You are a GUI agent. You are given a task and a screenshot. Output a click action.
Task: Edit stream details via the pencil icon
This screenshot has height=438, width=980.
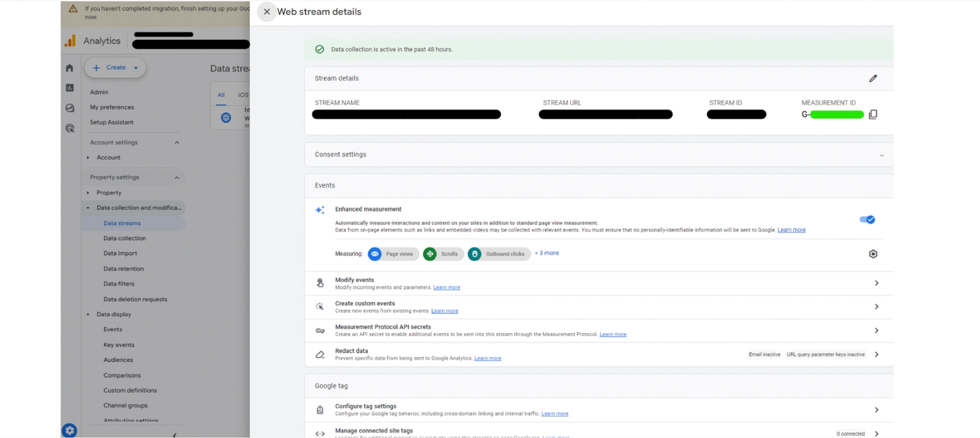tap(873, 78)
